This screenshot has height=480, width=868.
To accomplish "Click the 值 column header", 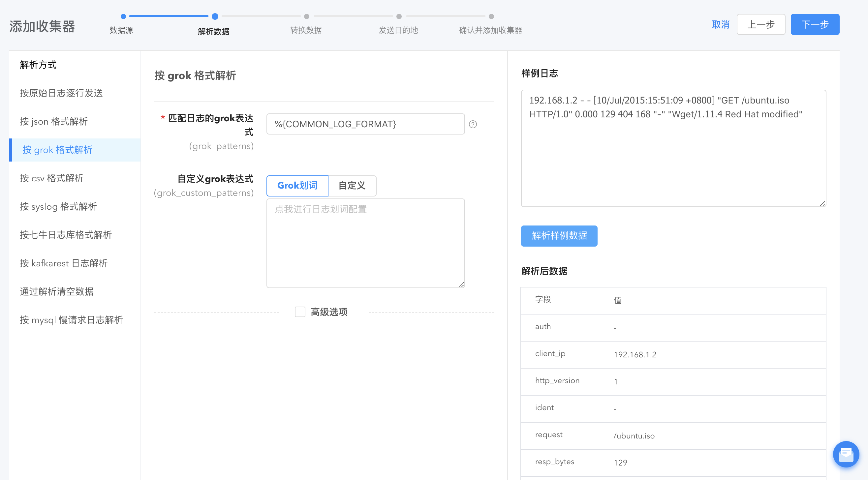I will [x=617, y=300].
